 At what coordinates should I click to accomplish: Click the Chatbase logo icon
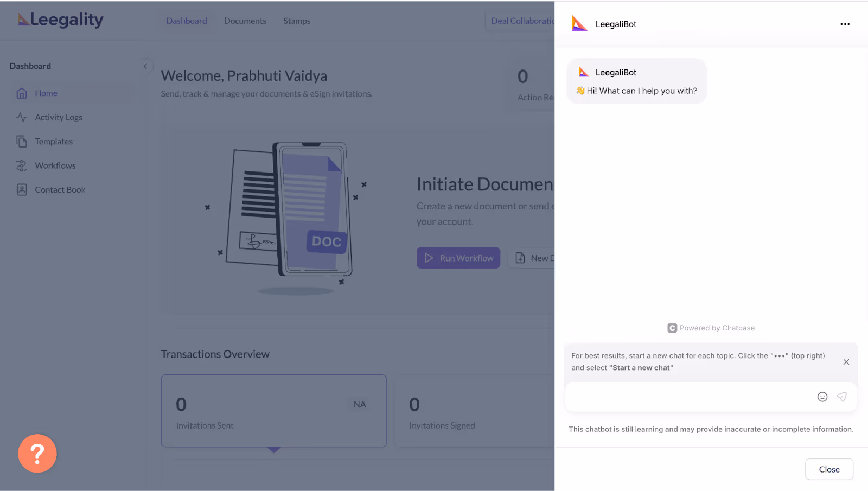coord(672,328)
